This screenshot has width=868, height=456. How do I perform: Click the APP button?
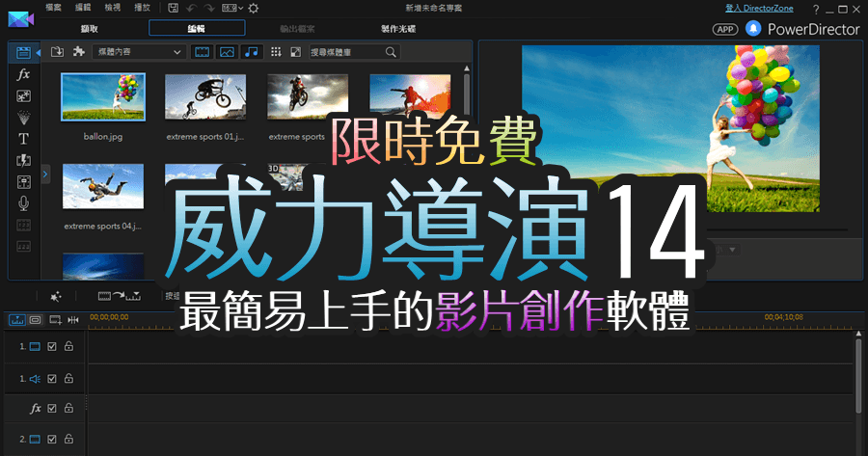pyautogui.click(x=725, y=29)
